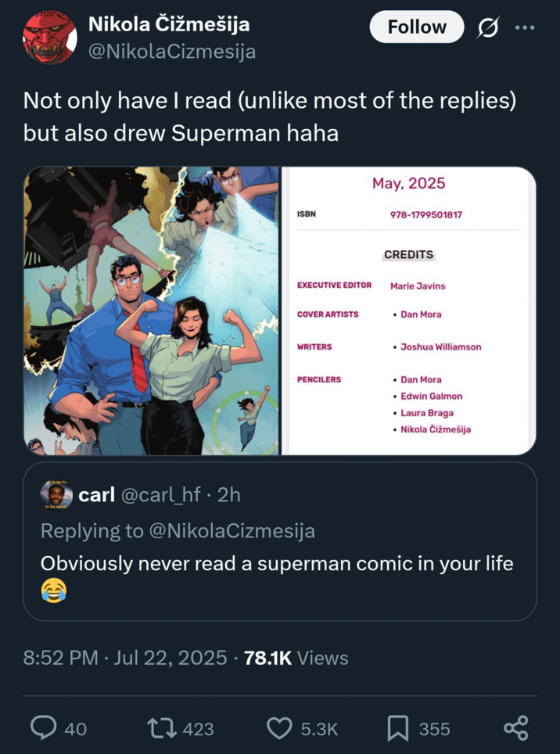The height and width of the screenshot is (754, 560).
Task: Click the 423 repost count
Action: tap(198, 729)
